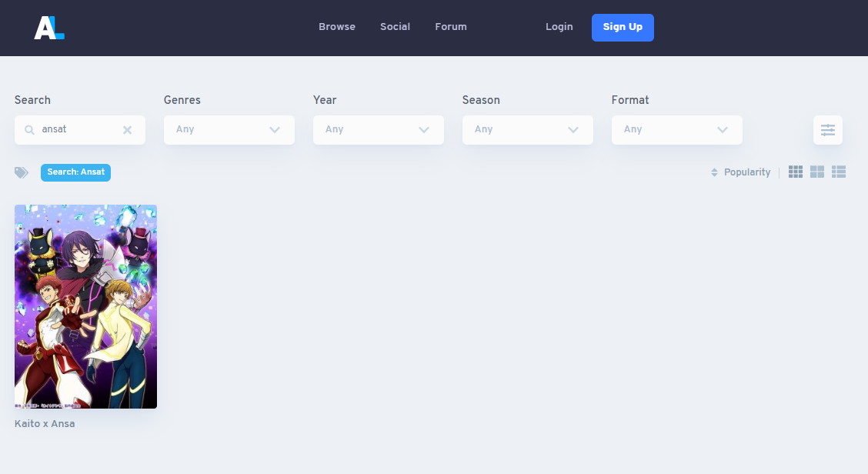Switch to large card grid view
This screenshot has height=474, width=868.
point(817,172)
